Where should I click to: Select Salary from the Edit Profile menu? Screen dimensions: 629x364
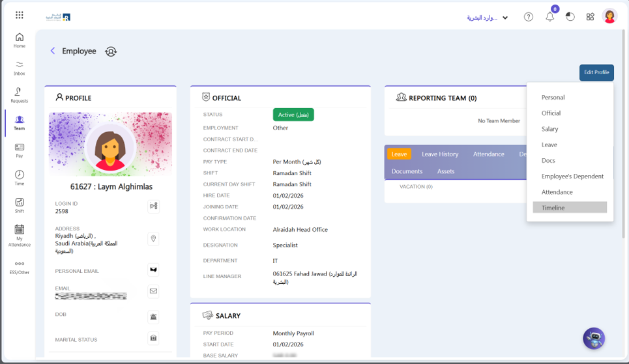tap(549, 129)
